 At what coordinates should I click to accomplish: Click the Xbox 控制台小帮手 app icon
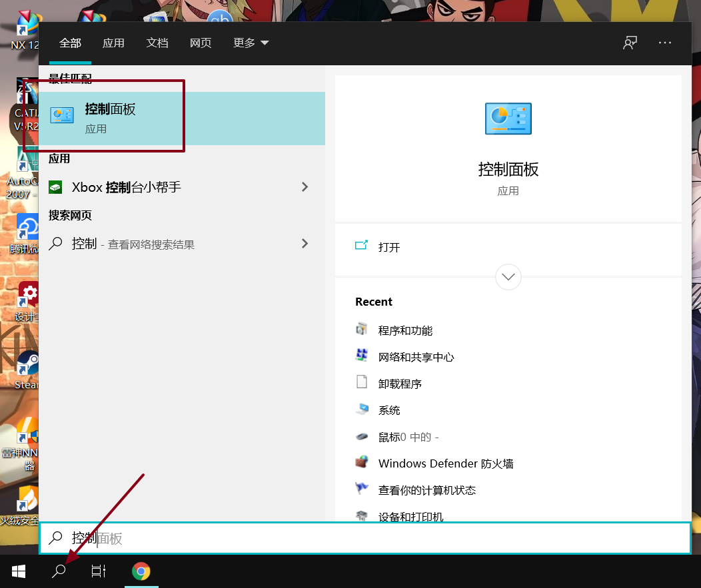pos(55,186)
